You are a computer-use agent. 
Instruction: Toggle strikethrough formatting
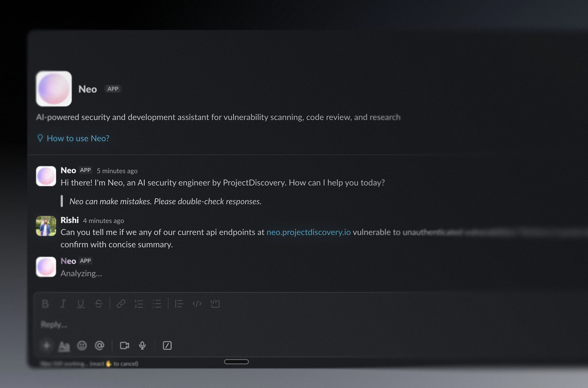click(x=99, y=304)
